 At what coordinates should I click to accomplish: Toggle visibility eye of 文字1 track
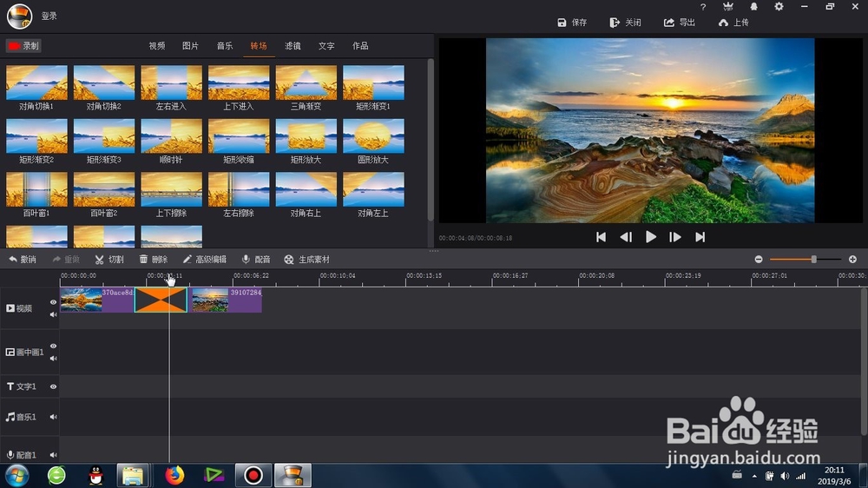coord(53,386)
